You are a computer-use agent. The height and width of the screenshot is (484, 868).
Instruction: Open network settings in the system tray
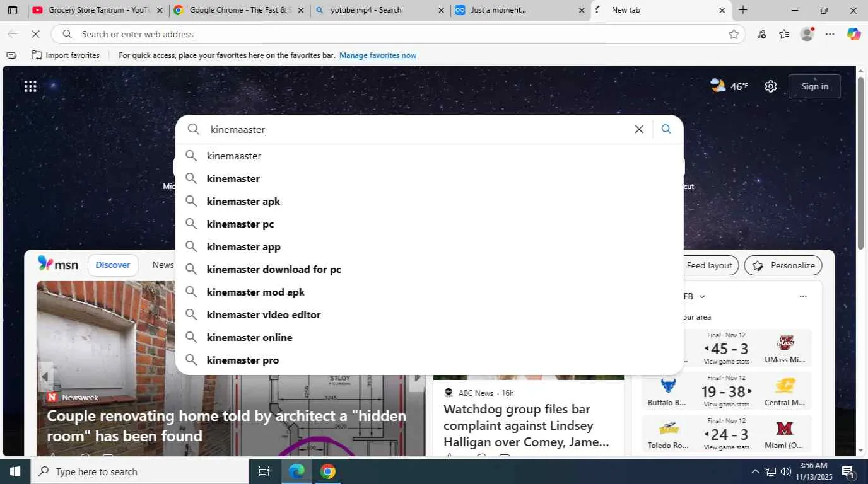pyautogui.click(x=770, y=471)
